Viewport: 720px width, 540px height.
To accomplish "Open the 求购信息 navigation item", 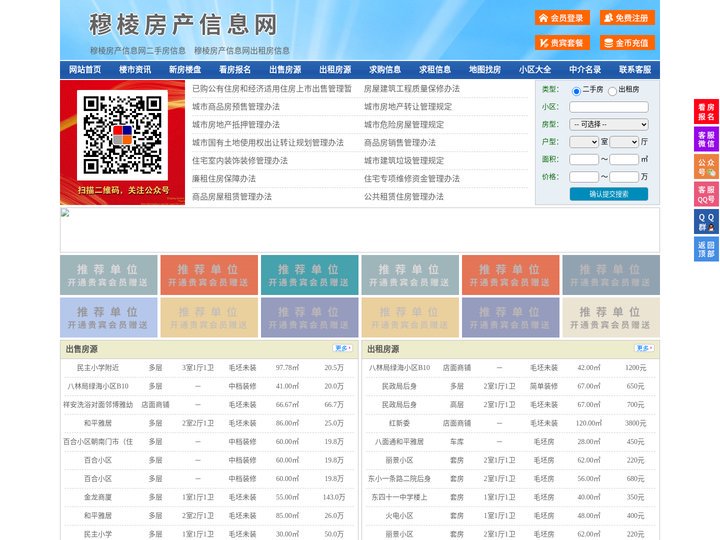I will coord(385,70).
